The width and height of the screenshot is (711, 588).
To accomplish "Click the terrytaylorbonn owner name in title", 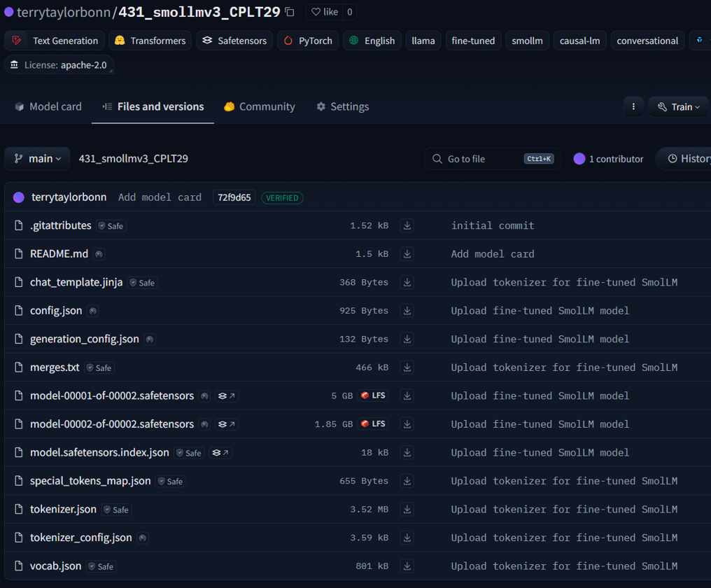I will 64,13.
